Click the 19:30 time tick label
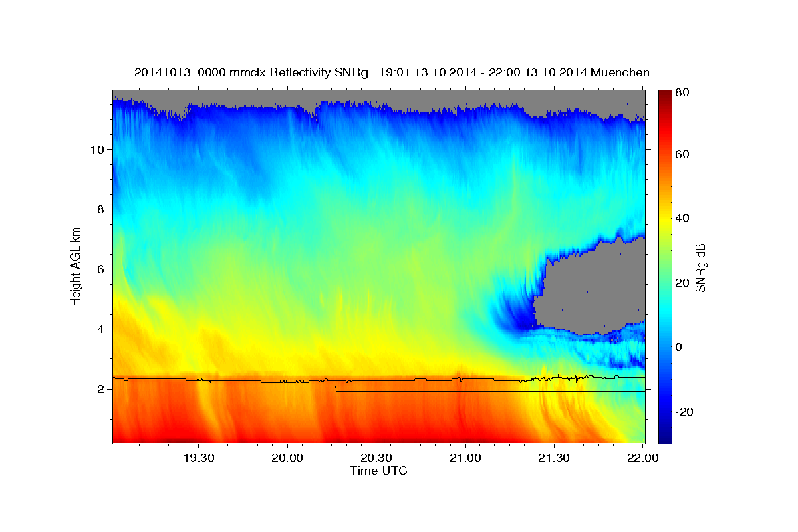The height and width of the screenshot is (532, 798). (198, 458)
